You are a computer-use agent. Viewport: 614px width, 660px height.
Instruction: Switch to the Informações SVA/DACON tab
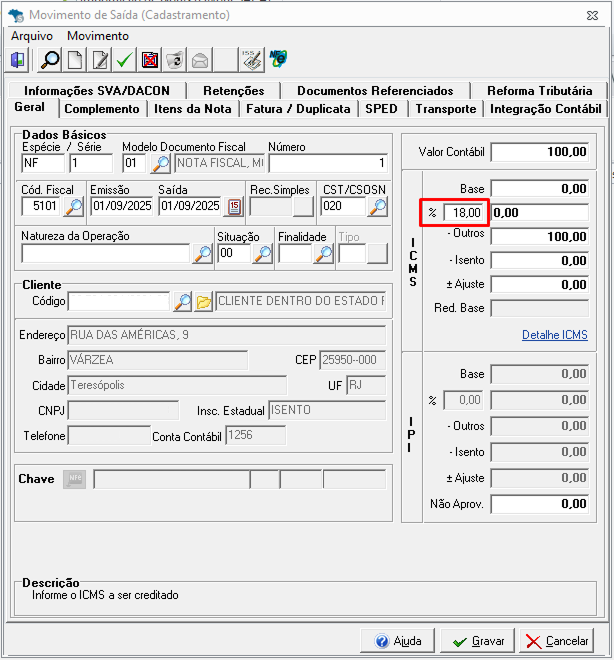tap(97, 90)
